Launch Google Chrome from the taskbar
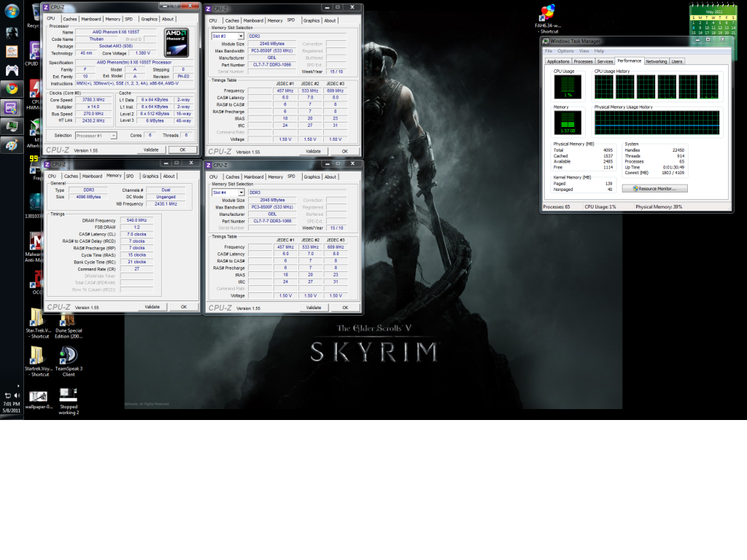Screen dimensions: 747x560 pyautogui.click(x=12, y=88)
